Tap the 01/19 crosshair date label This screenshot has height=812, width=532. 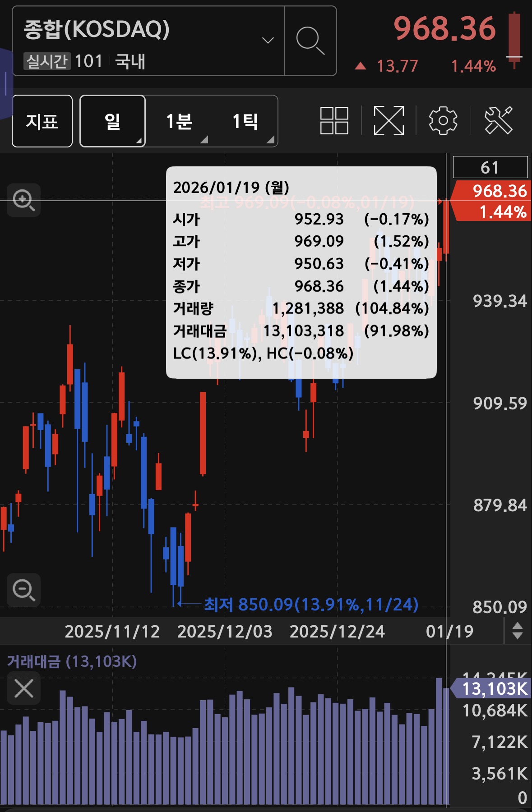pos(449,631)
